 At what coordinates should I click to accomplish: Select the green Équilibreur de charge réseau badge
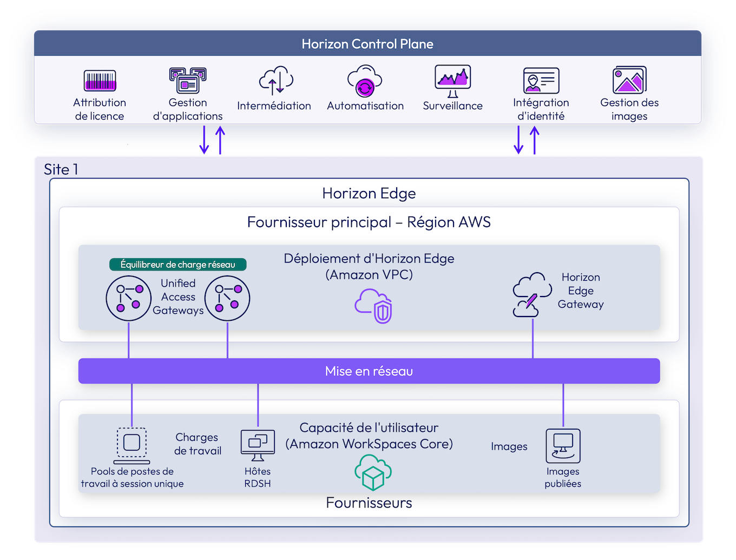(x=178, y=265)
